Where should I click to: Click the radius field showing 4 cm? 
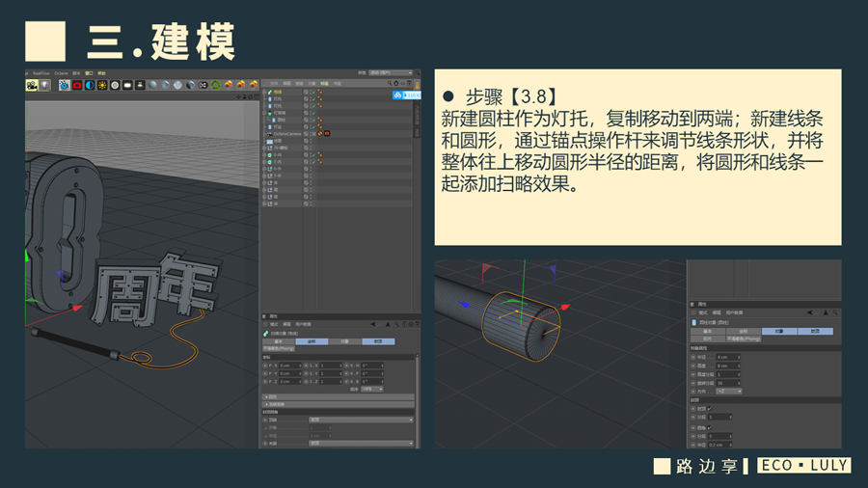point(728,358)
